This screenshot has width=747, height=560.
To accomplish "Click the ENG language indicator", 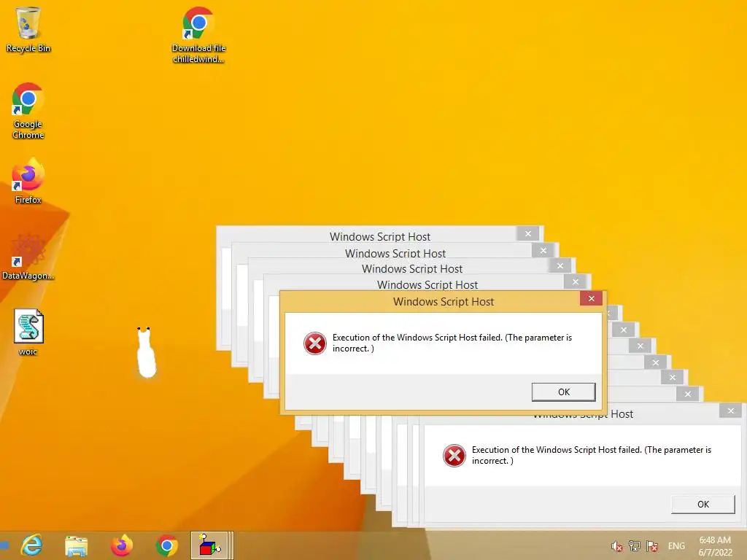I will coord(676,546).
